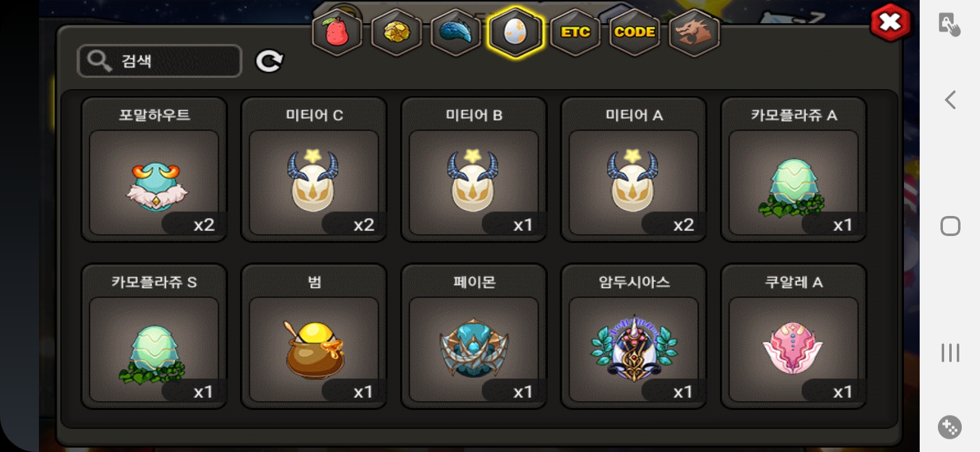980x452 pixels.
Task: Switch to the dragon head tab
Action: [x=694, y=32]
